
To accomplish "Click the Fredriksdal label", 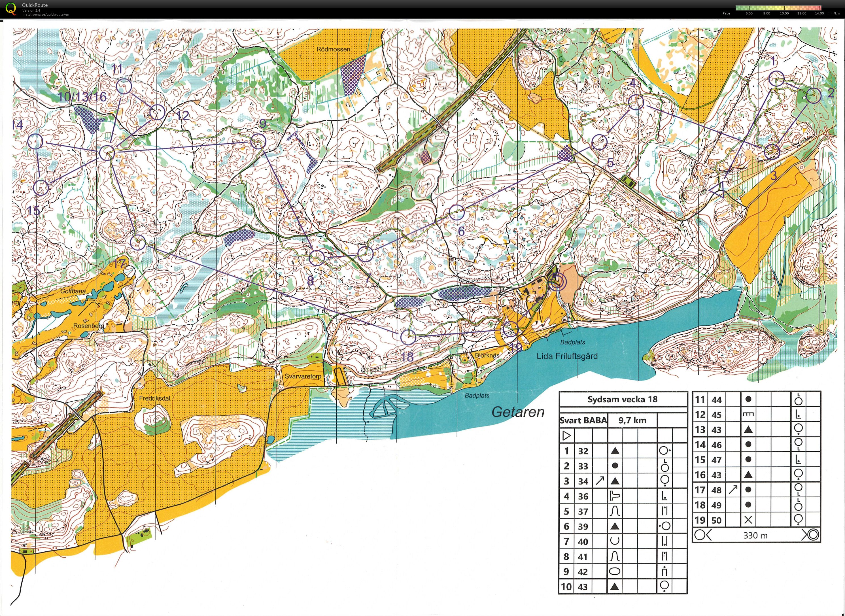I will coord(155,398).
